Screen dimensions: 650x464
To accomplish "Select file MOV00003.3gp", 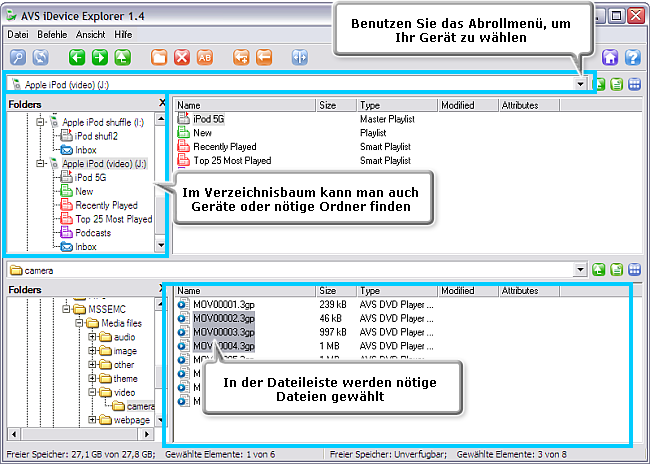I will (x=224, y=332).
